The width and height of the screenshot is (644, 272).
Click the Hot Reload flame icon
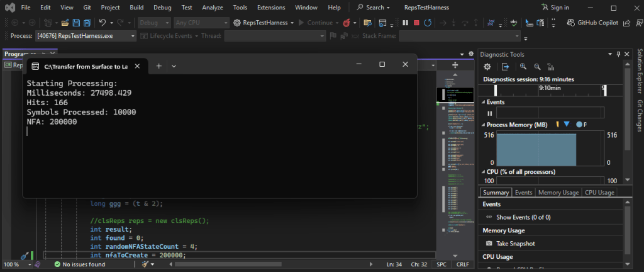coord(346,23)
